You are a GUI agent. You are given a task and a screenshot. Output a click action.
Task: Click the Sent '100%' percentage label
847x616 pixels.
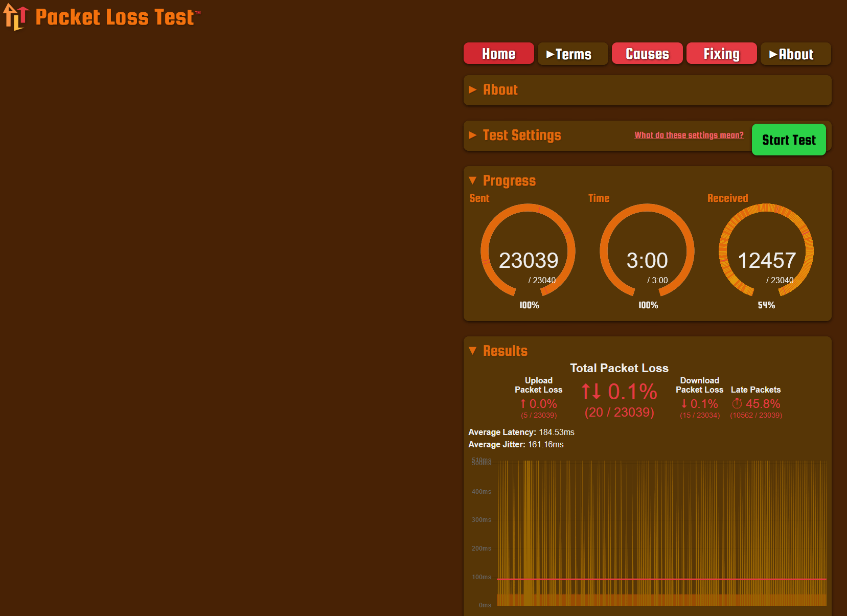click(529, 305)
